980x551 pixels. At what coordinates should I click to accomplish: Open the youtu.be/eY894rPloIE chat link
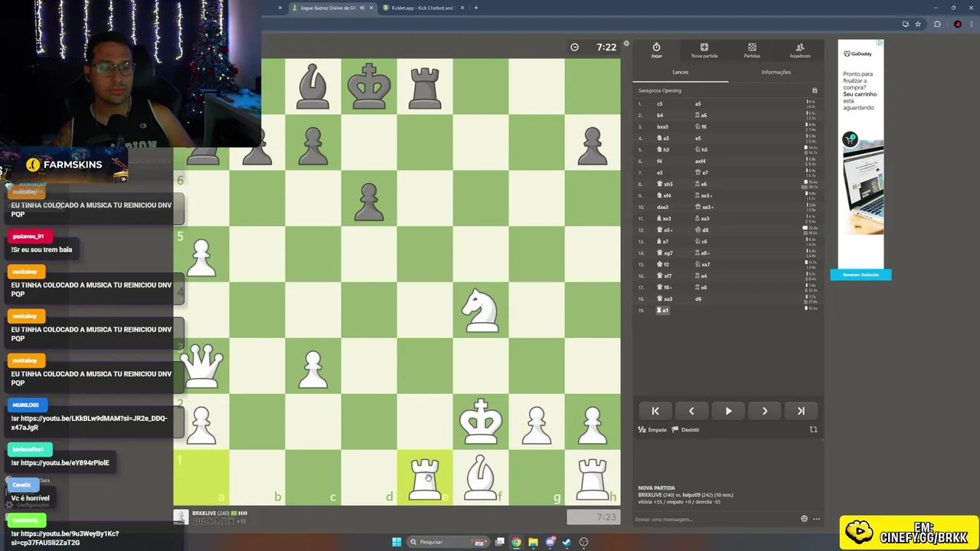pyautogui.click(x=60, y=462)
